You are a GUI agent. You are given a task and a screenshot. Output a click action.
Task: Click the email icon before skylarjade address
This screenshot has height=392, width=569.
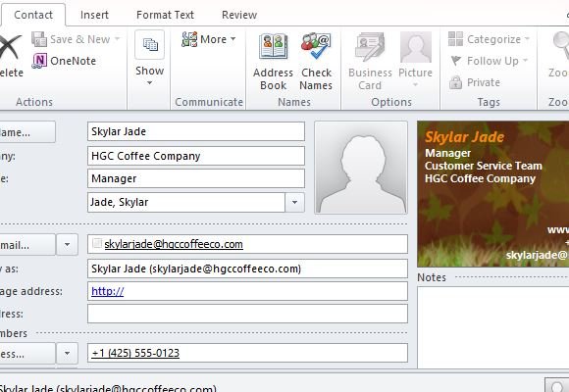click(x=97, y=243)
